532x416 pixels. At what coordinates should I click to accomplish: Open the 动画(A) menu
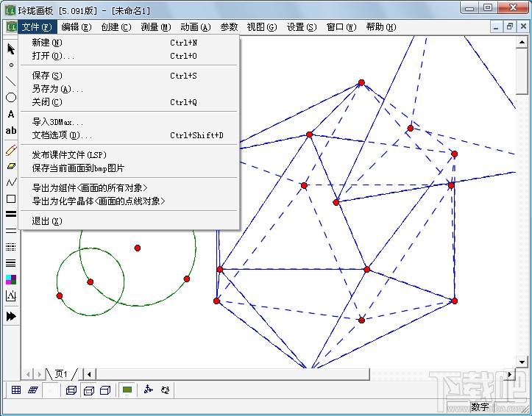click(196, 27)
